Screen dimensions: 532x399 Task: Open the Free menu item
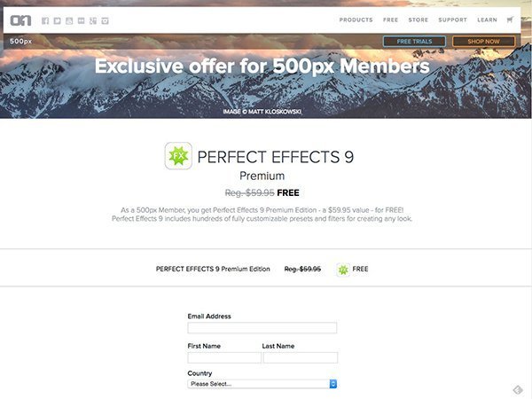click(x=390, y=20)
